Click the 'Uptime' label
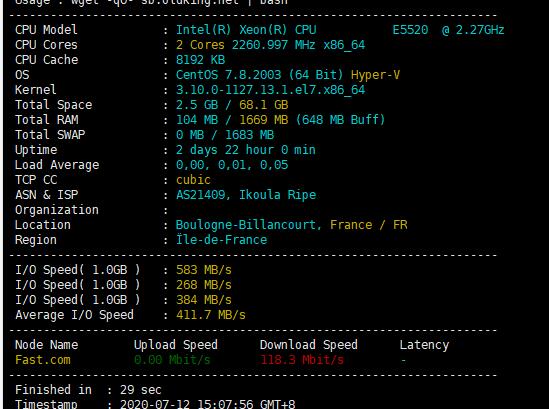The image size is (549, 409). point(36,150)
